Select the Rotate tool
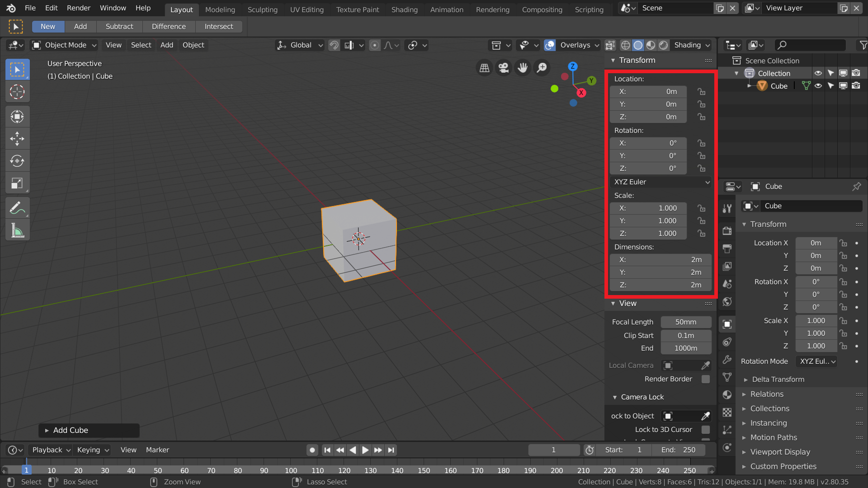 click(17, 161)
